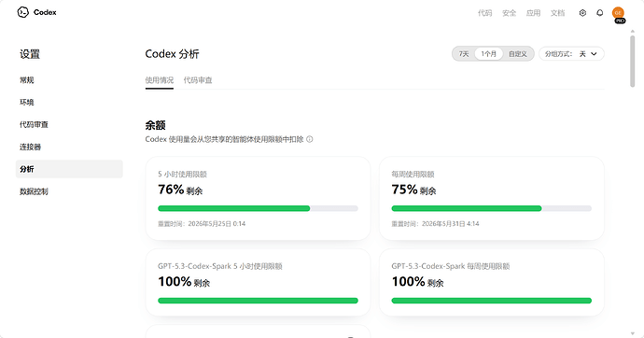The height and width of the screenshot is (338, 644).
Task: Choose the 自定义 time range
Action: (517, 54)
